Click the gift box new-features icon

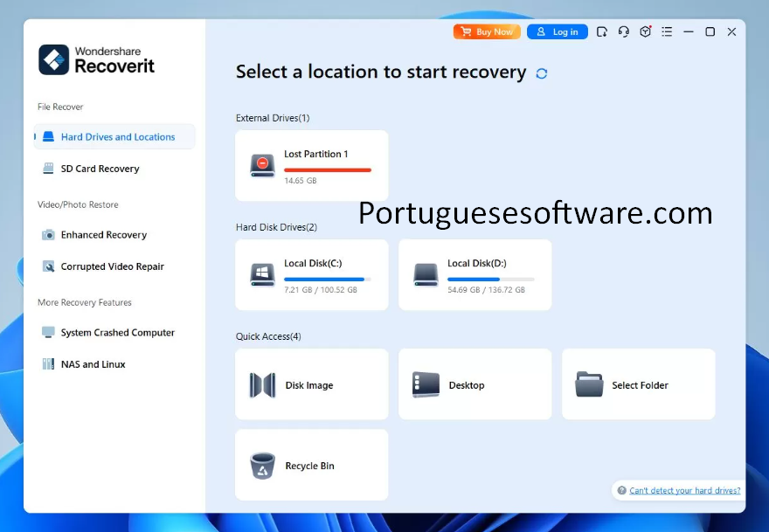pos(645,31)
